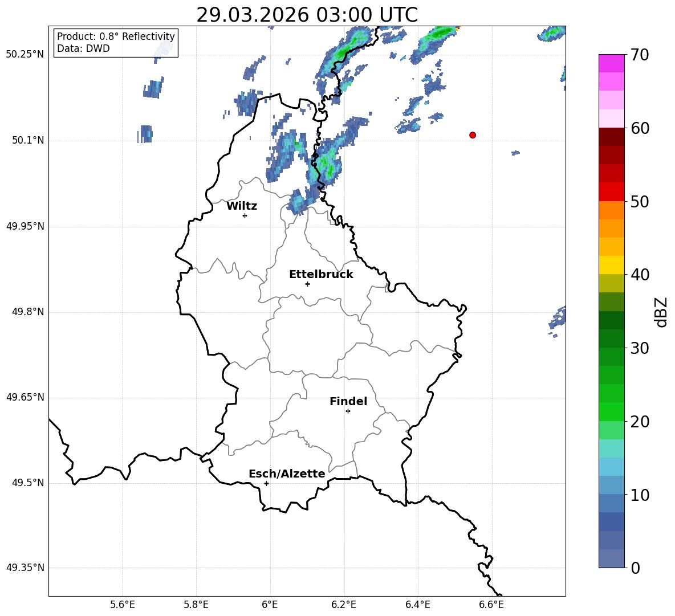Click the 50 label on the colorbar

[640, 202]
